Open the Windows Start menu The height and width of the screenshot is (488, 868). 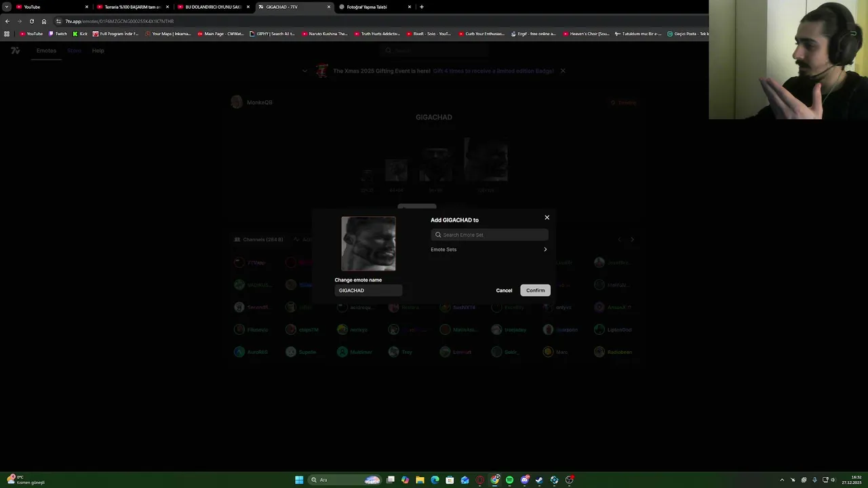pyautogui.click(x=299, y=480)
